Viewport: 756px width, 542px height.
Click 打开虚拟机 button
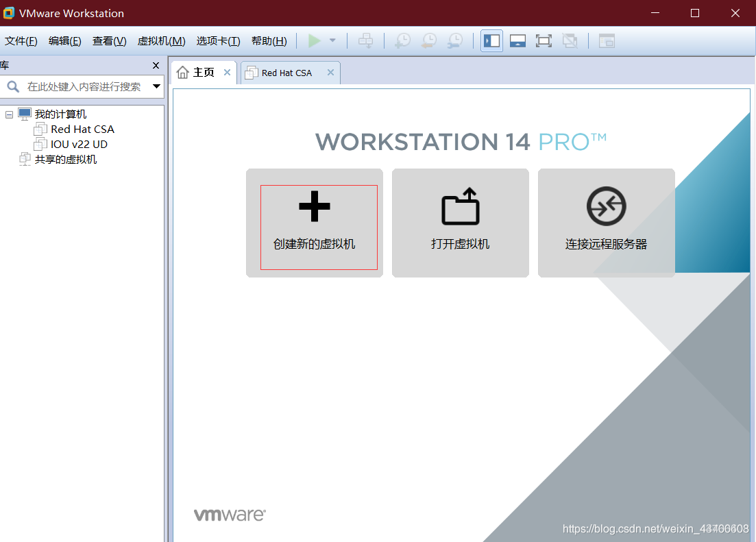click(x=461, y=223)
